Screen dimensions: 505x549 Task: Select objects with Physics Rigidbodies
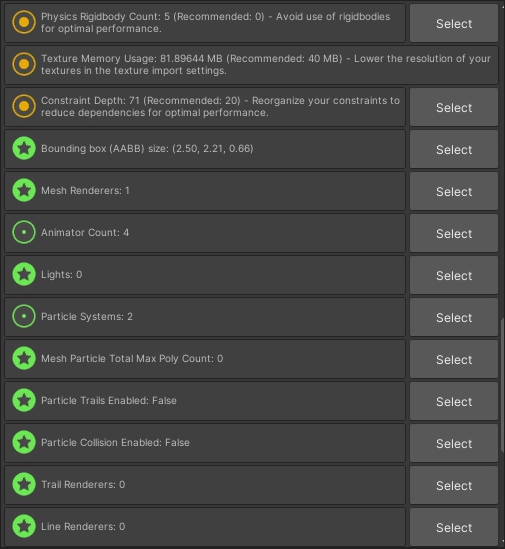coord(454,23)
